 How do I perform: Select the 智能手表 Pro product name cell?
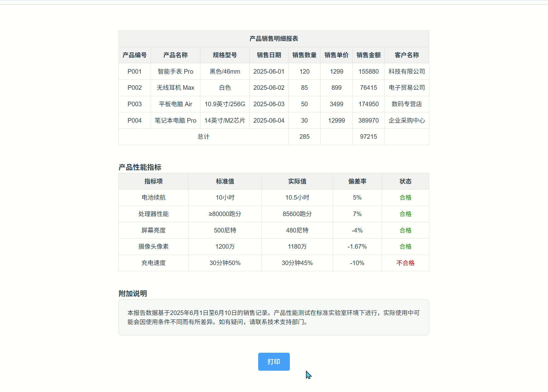click(x=175, y=71)
